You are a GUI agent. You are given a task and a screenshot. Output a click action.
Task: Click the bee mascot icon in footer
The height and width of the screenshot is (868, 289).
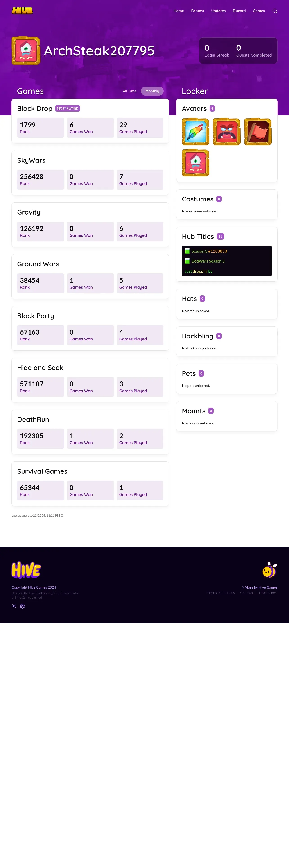(x=269, y=569)
